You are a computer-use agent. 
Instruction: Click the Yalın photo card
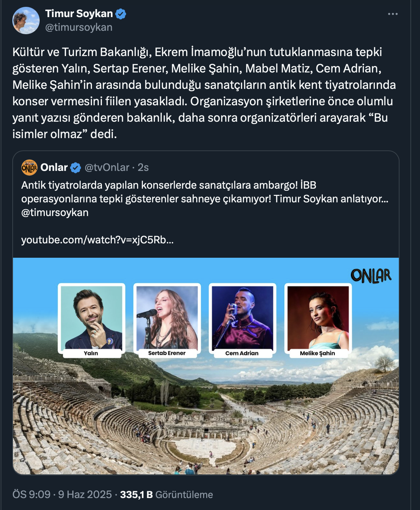click(x=91, y=320)
